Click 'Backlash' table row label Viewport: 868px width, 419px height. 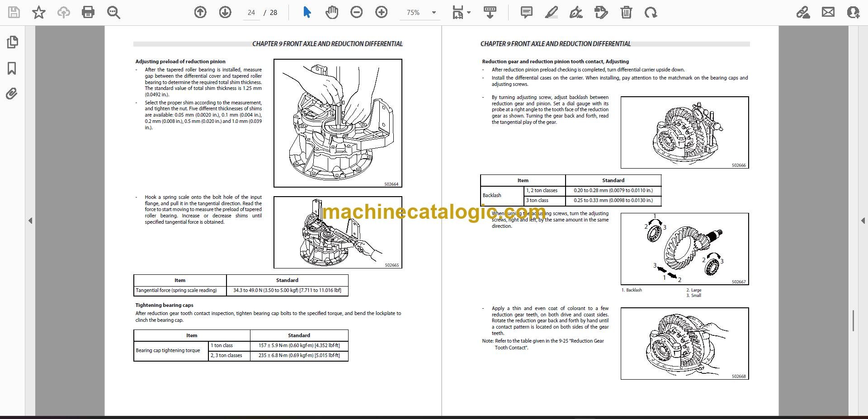502,196
